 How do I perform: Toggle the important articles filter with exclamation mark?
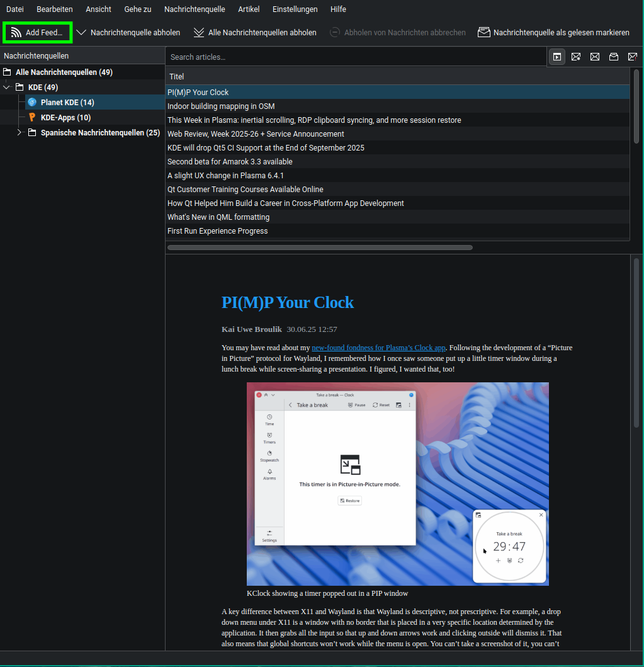(x=632, y=57)
